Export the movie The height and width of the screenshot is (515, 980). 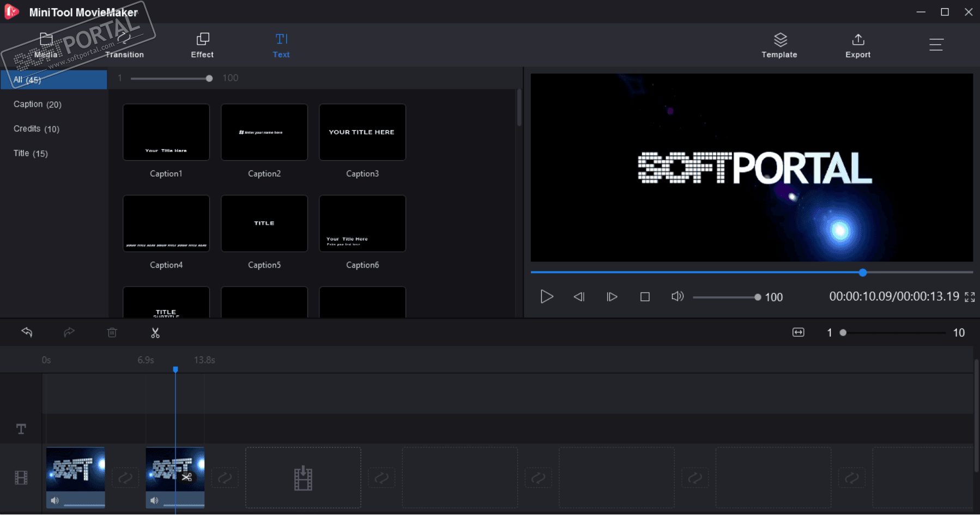pos(857,45)
